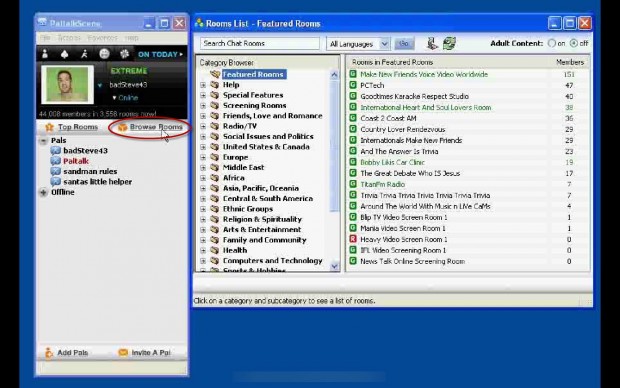Open the Actions menu
This screenshot has height=388, width=620.
click(69, 38)
